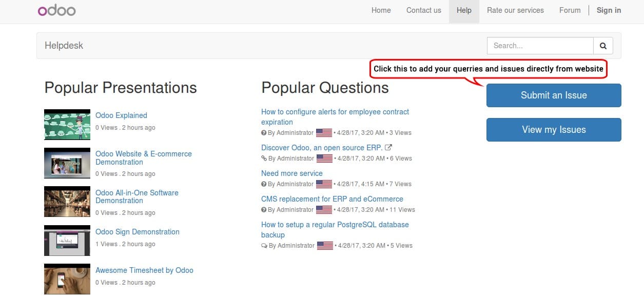Click '1 Views . 2 hours ago' text
Image resolution: width=644 pixels, height=298 pixels.
(x=125, y=244)
